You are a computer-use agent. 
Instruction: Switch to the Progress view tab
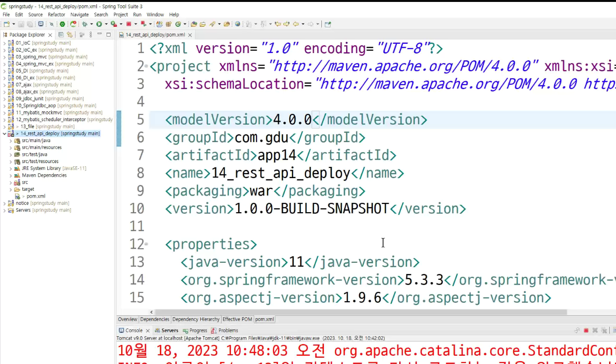coord(195,330)
